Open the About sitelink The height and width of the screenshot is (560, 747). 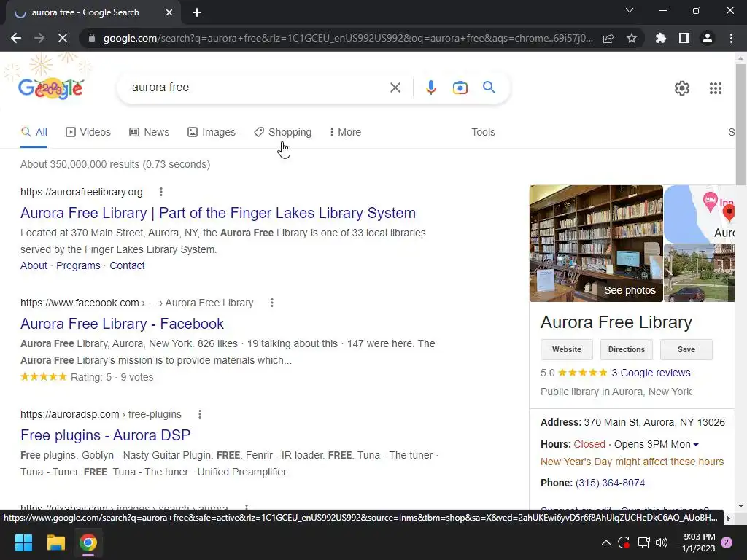click(x=34, y=265)
